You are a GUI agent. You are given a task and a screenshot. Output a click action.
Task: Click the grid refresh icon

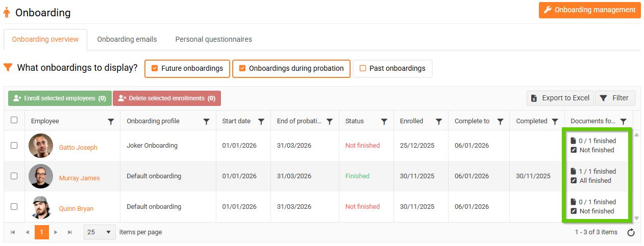[631, 233]
